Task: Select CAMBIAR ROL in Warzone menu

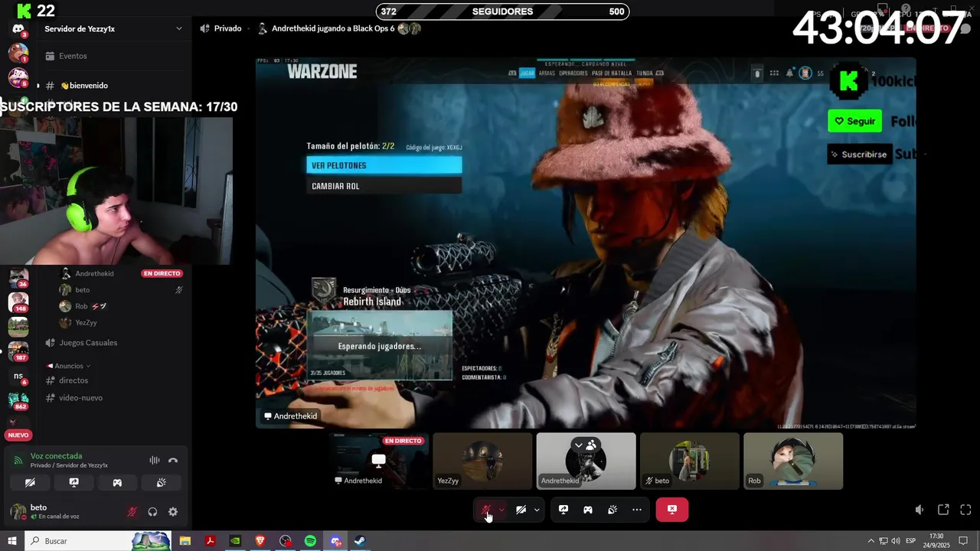Action: (384, 186)
